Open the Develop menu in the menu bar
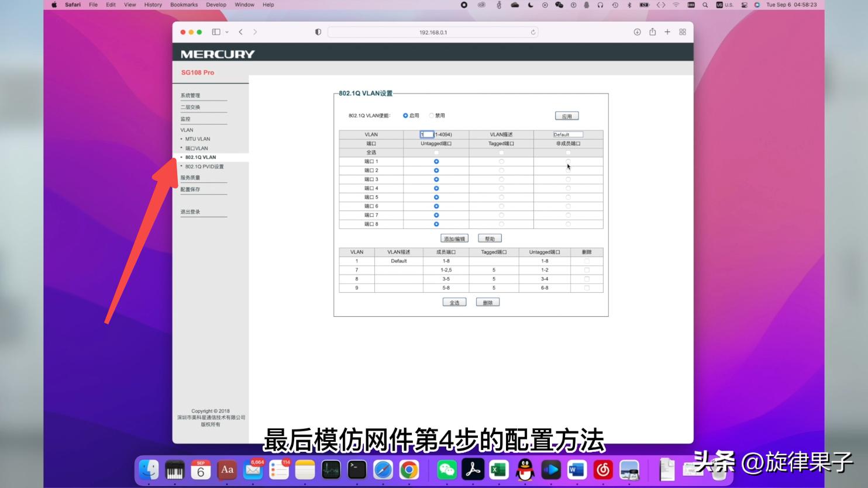The height and width of the screenshot is (488, 868). pos(216,5)
